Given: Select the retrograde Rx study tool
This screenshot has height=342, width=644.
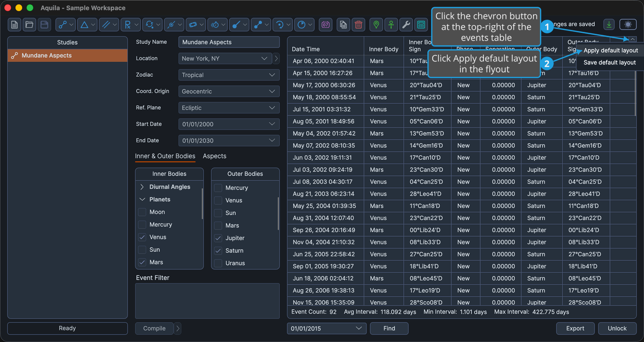Looking at the screenshot, I should [x=131, y=25].
